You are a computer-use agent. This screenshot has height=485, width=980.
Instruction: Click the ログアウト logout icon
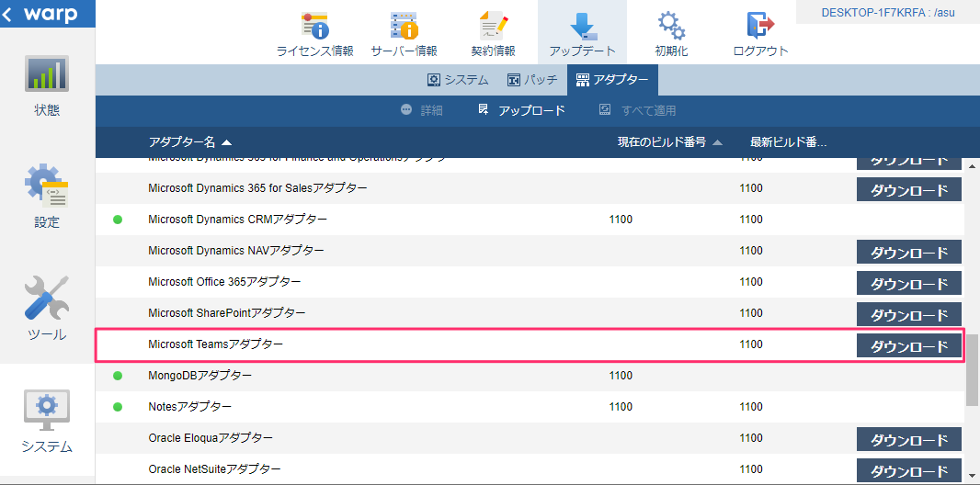(x=760, y=27)
